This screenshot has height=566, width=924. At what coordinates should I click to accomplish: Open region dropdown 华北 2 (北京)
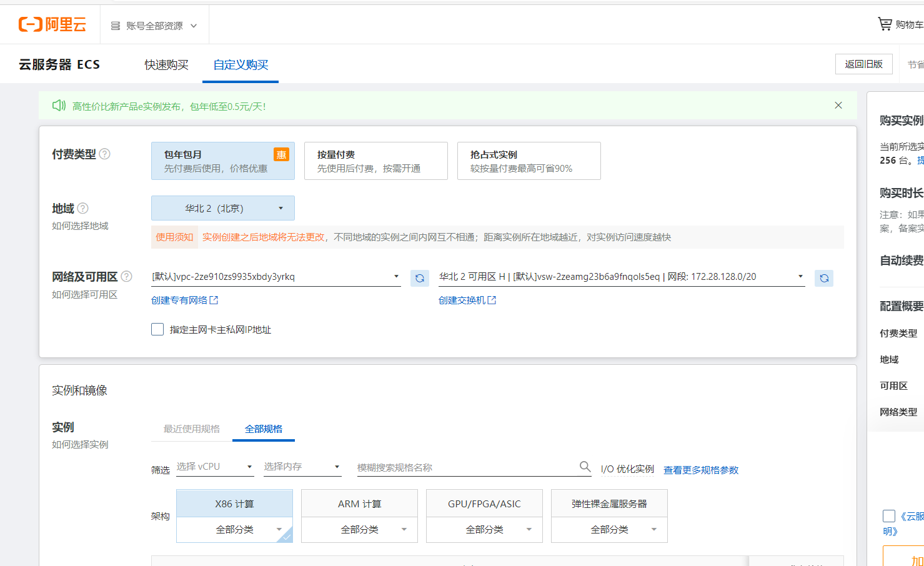tap(223, 208)
